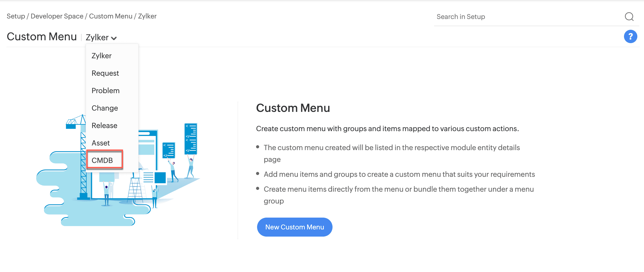The image size is (644, 272).
Task: Open the Setup breadcrumb link
Action: tap(15, 16)
